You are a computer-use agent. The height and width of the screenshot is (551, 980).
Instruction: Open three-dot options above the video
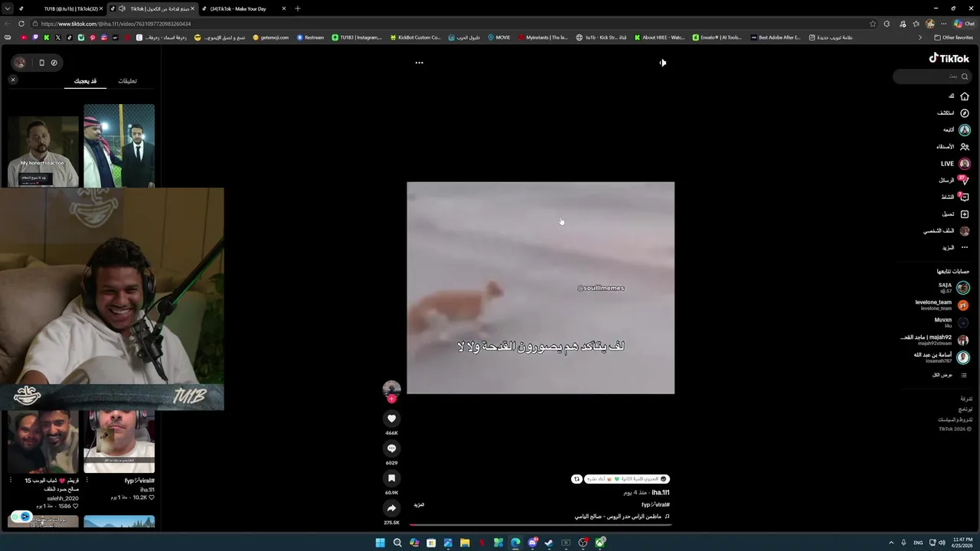(x=419, y=63)
